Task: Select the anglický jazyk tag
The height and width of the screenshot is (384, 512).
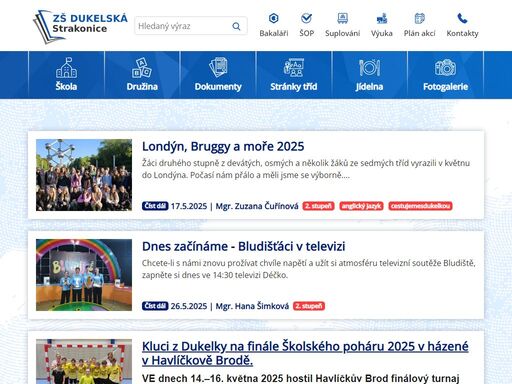Action: click(x=361, y=206)
